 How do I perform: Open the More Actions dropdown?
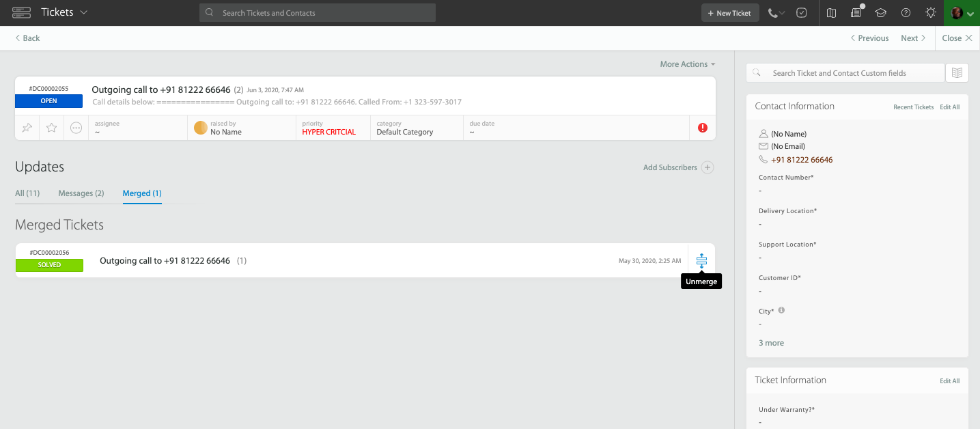click(688, 64)
